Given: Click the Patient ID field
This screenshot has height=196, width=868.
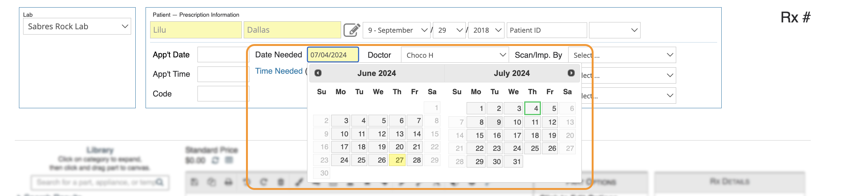Looking at the screenshot, I should pos(547,30).
